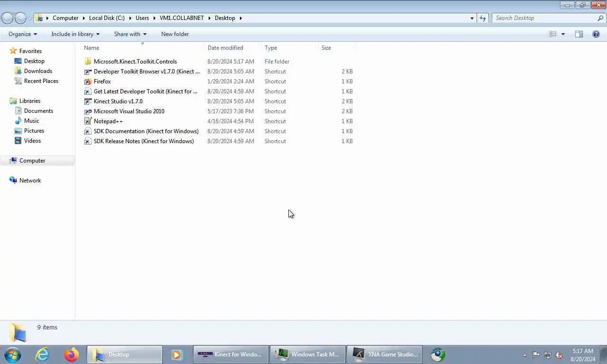Select Network in the navigation pane

(30, 181)
